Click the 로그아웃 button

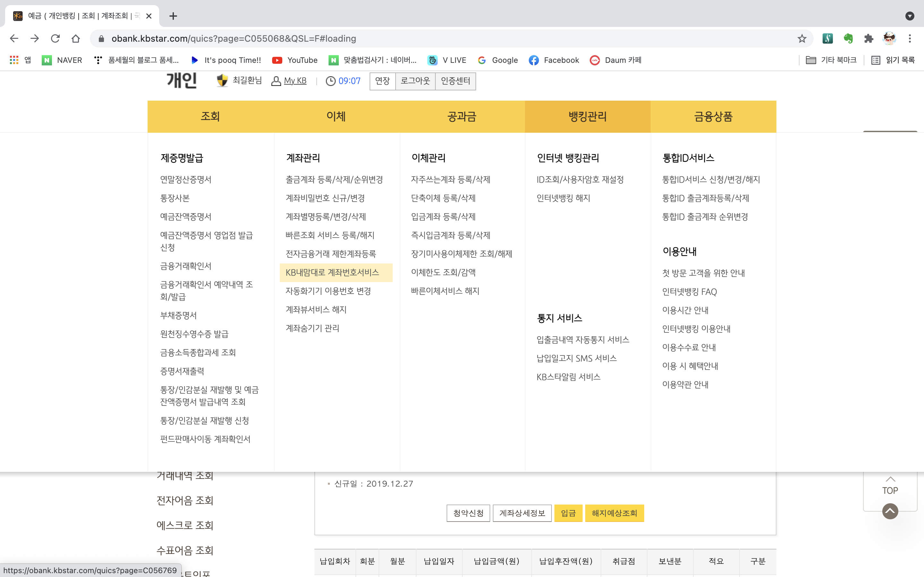pos(415,81)
